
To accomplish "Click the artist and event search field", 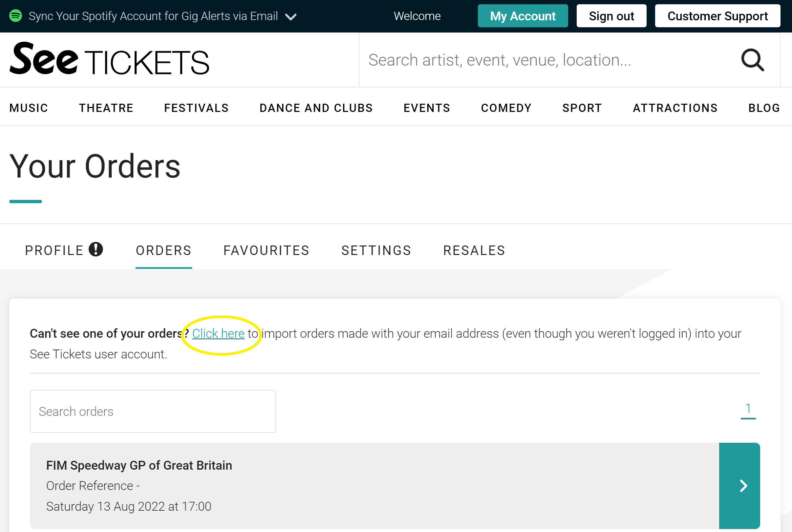I will click(x=550, y=60).
